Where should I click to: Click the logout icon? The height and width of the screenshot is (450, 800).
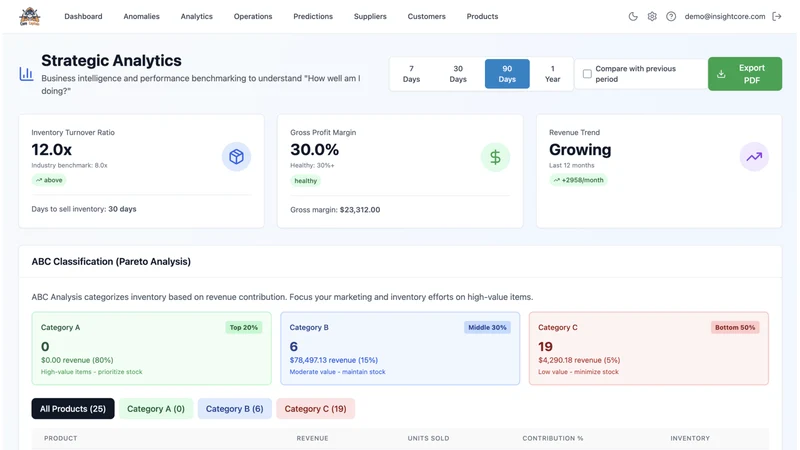pyautogui.click(x=777, y=16)
